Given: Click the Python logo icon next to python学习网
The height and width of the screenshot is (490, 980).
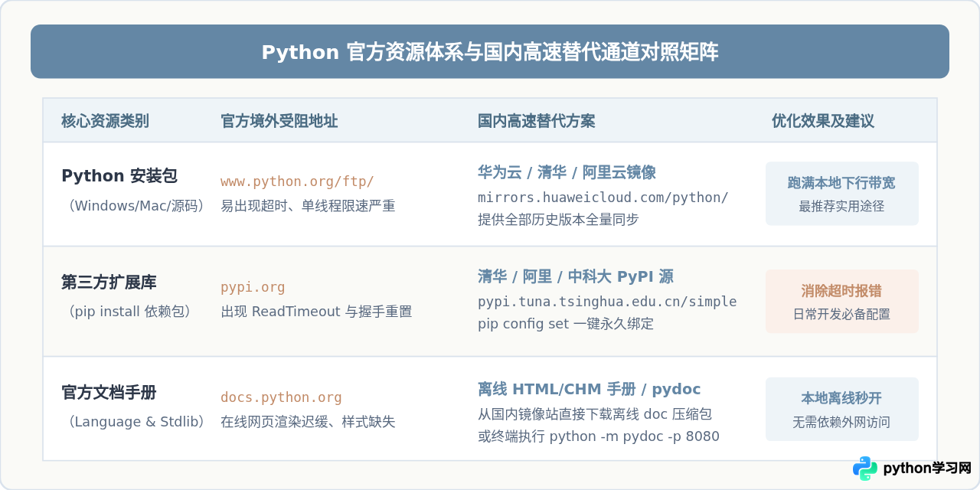Looking at the screenshot, I should 865,469.
